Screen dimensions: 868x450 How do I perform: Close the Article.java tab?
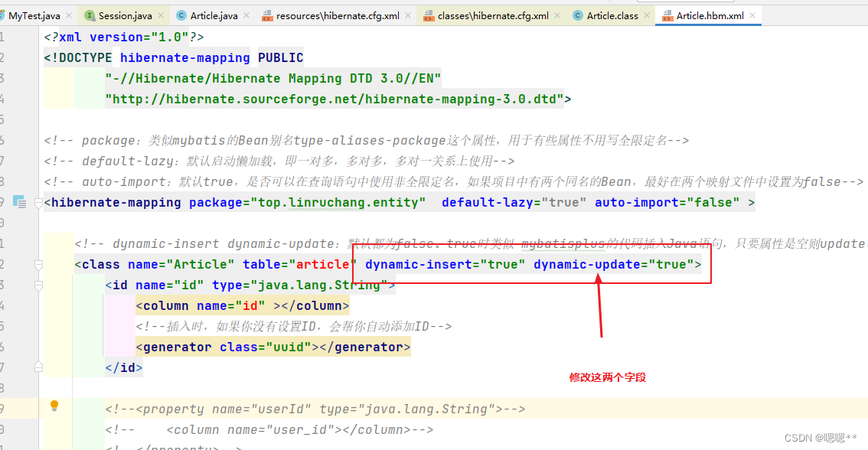pos(246,15)
